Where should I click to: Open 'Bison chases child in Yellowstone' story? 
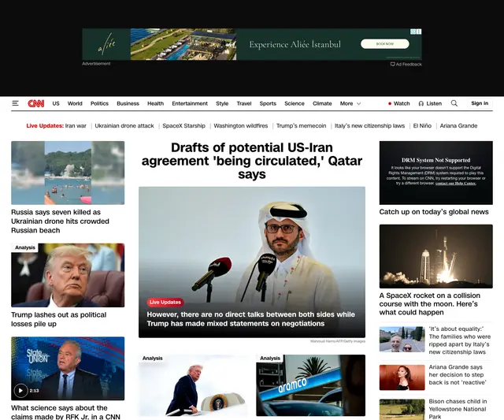[458, 409]
